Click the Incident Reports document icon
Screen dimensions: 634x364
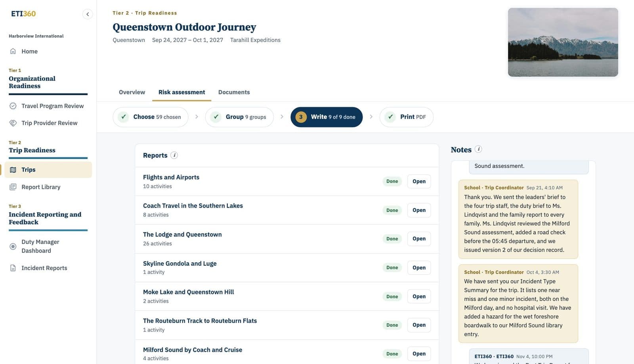coord(13,268)
